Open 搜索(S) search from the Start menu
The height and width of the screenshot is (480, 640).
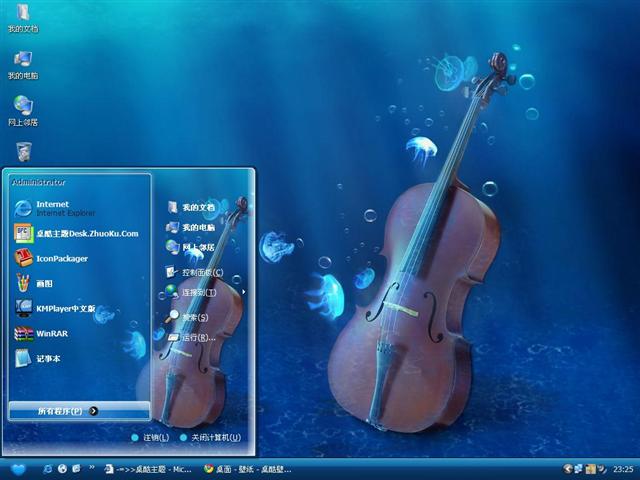click(188, 317)
